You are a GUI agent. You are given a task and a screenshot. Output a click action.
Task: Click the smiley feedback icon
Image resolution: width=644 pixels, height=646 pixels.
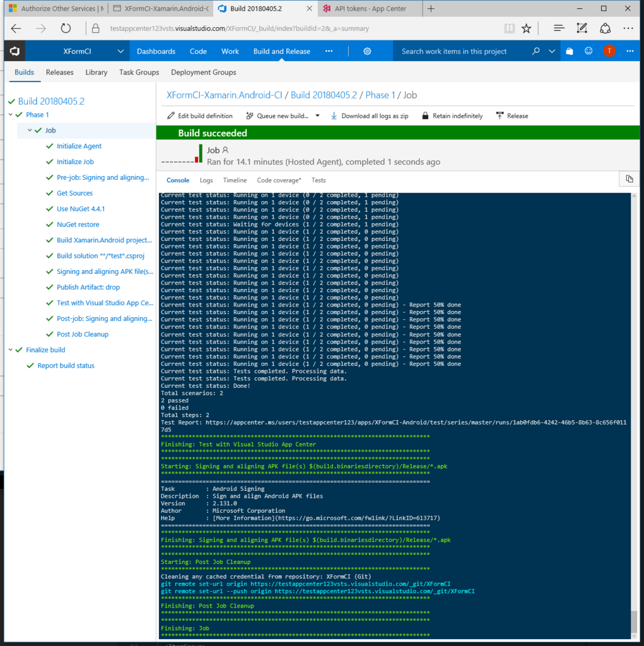pyautogui.click(x=588, y=50)
